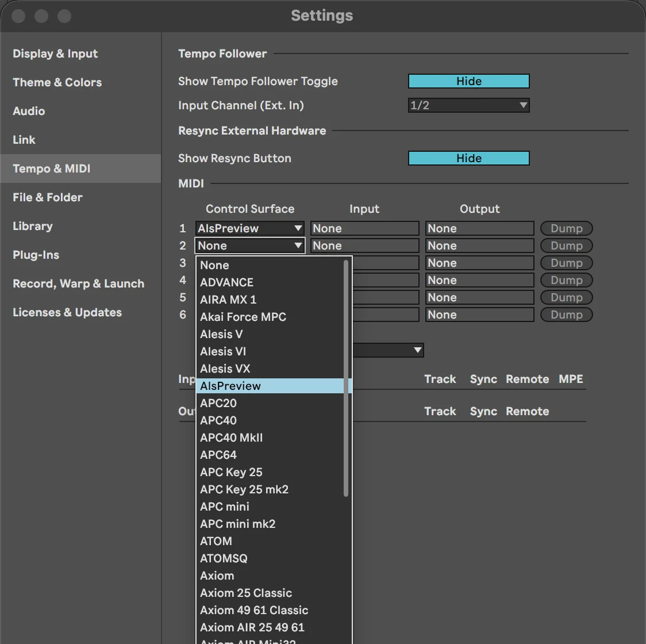Pick APC40 MkII control surface

coord(270,438)
